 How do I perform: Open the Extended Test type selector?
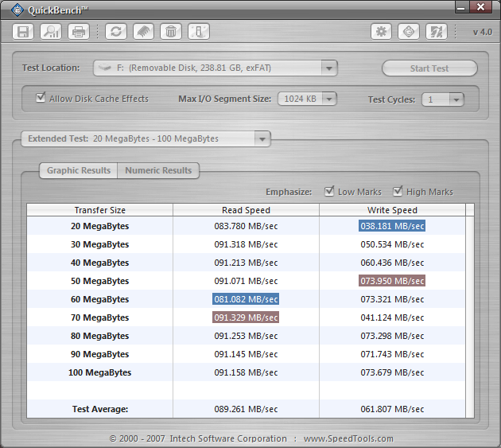pyautogui.click(x=262, y=138)
